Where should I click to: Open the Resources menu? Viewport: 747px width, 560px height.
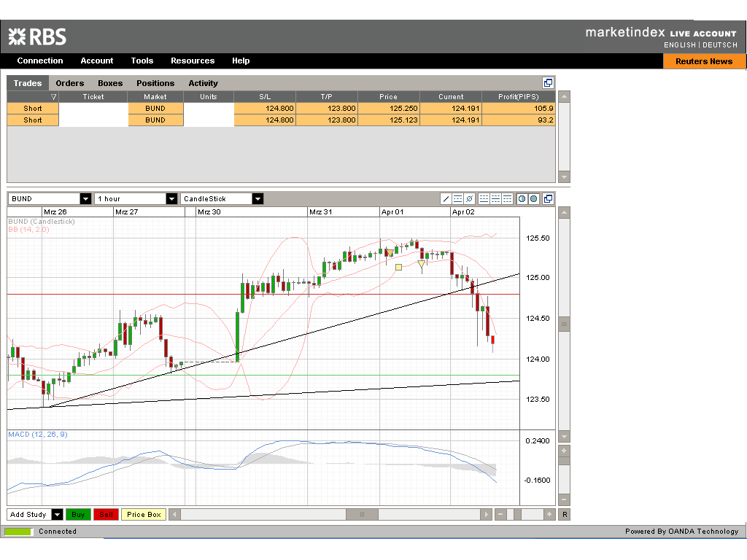[193, 61]
